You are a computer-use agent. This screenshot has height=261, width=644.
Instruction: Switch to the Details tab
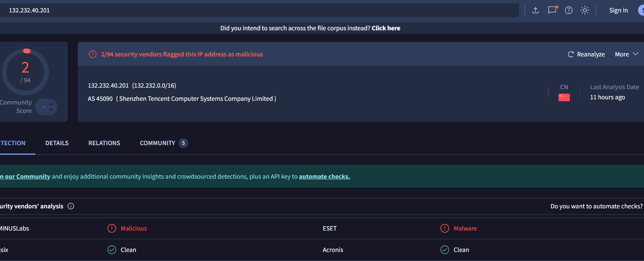(57, 143)
